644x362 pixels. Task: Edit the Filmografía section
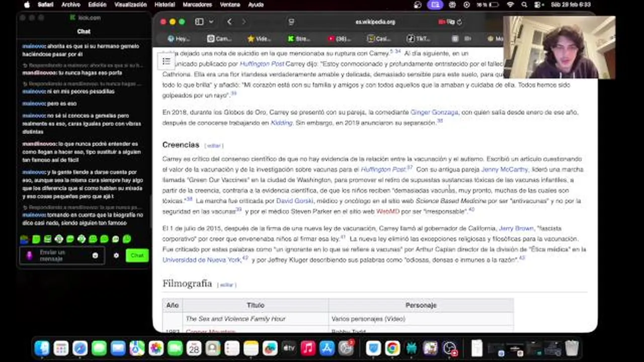[x=227, y=285]
